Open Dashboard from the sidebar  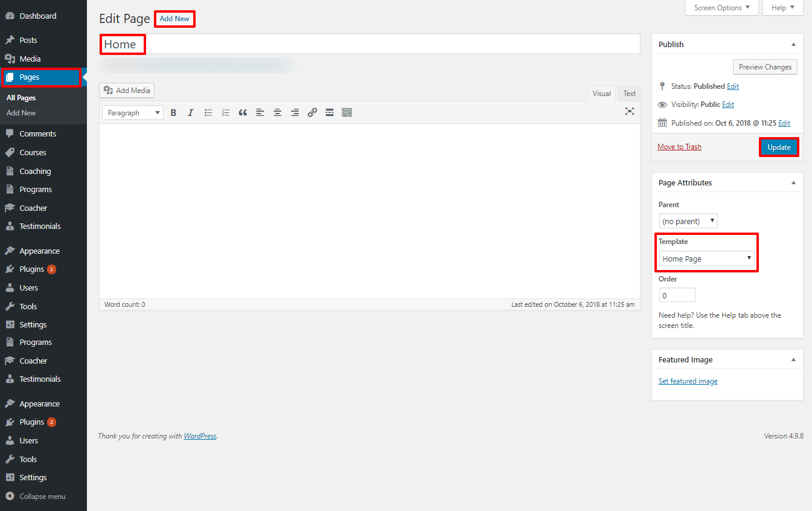pyautogui.click(x=37, y=16)
